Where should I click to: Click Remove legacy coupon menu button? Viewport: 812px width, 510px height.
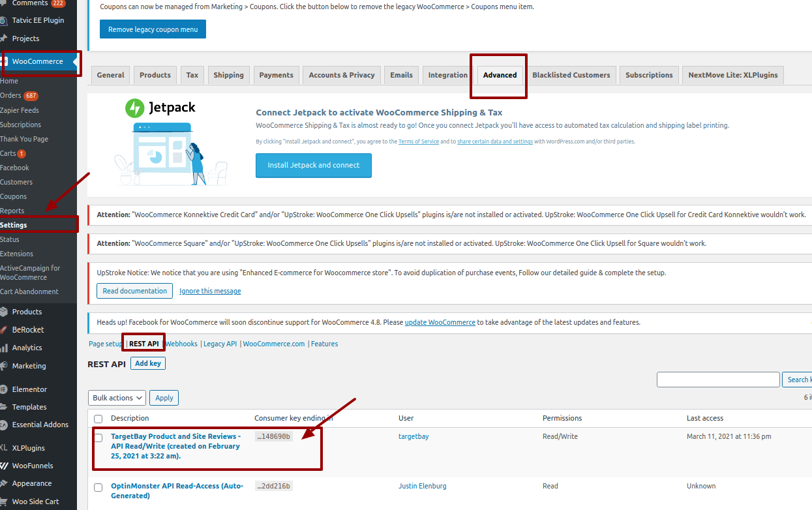(153, 29)
